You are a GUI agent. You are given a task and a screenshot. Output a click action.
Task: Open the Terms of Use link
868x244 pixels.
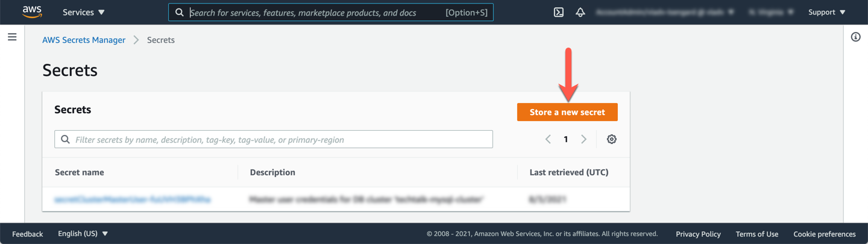756,234
